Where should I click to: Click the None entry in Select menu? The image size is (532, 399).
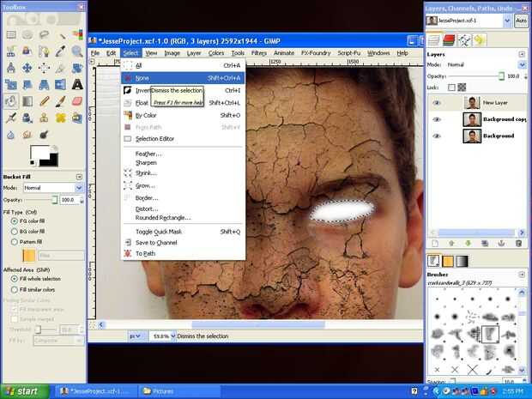183,78
